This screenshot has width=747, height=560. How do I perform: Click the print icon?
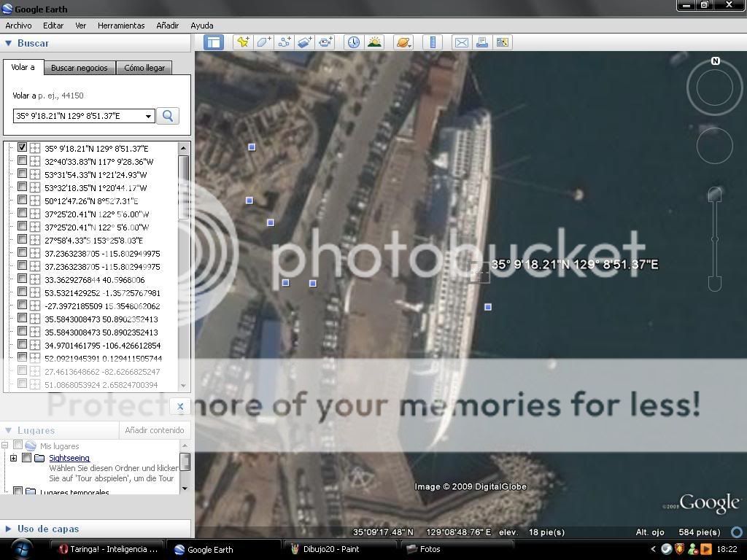[482, 42]
